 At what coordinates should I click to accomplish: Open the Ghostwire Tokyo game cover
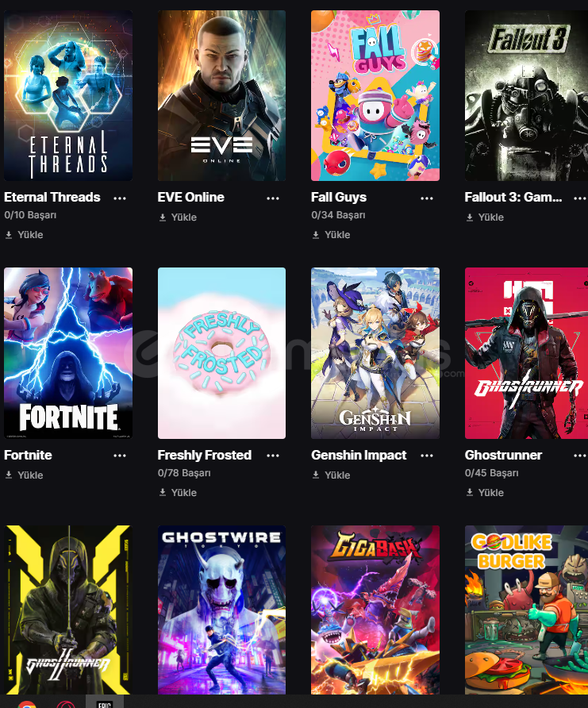pos(221,610)
